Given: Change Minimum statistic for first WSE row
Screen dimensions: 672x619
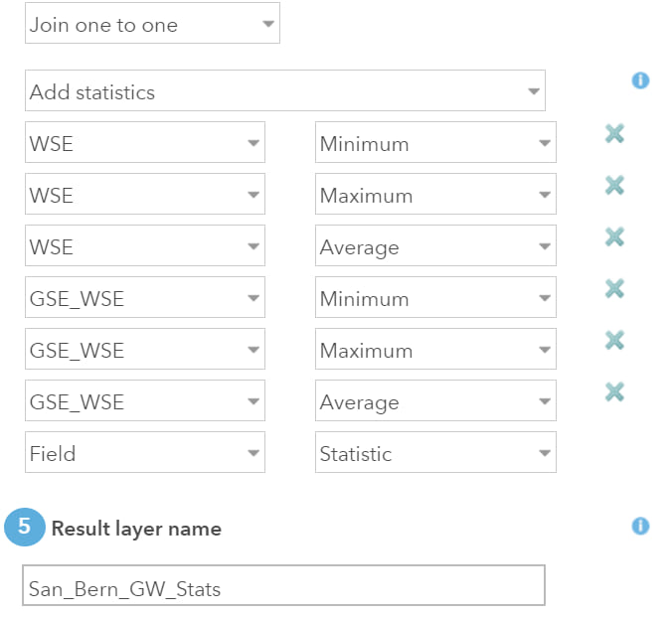Looking at the screenshot, I should click(435, 143).
